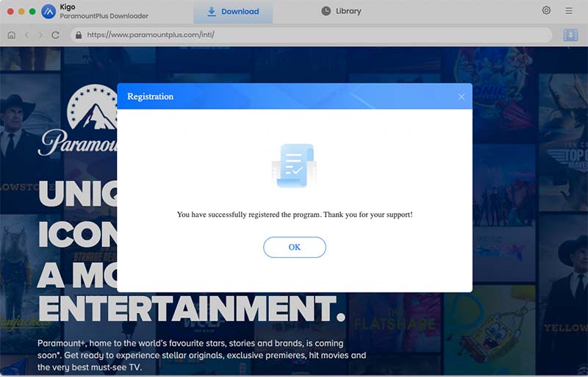Click the registration document checklist icon
Screen dimensions: 588x377
(294, 165)
